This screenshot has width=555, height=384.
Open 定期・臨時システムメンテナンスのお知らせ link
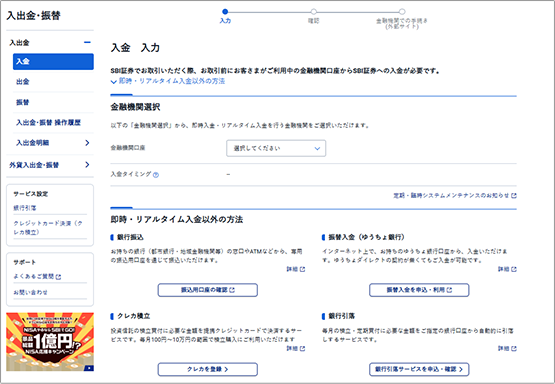point(455,195)
